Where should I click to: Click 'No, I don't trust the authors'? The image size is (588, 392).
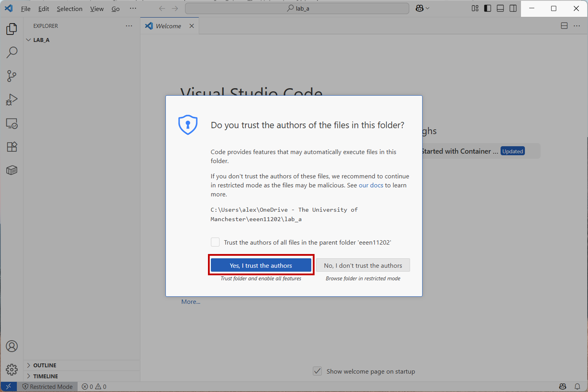[x=363, y=265]
